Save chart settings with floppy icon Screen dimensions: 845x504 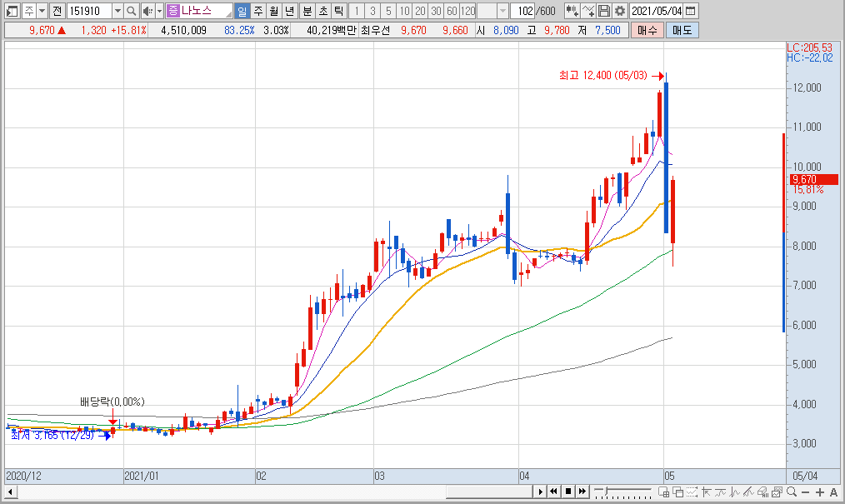[x=604, y=11]
